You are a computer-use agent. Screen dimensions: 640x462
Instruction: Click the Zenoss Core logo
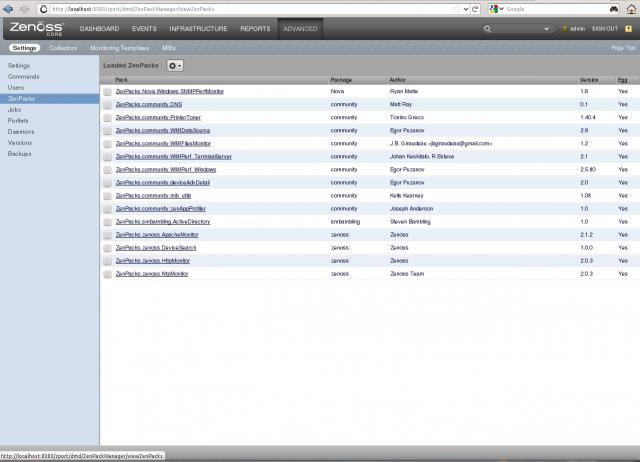(x=36, y=28)
